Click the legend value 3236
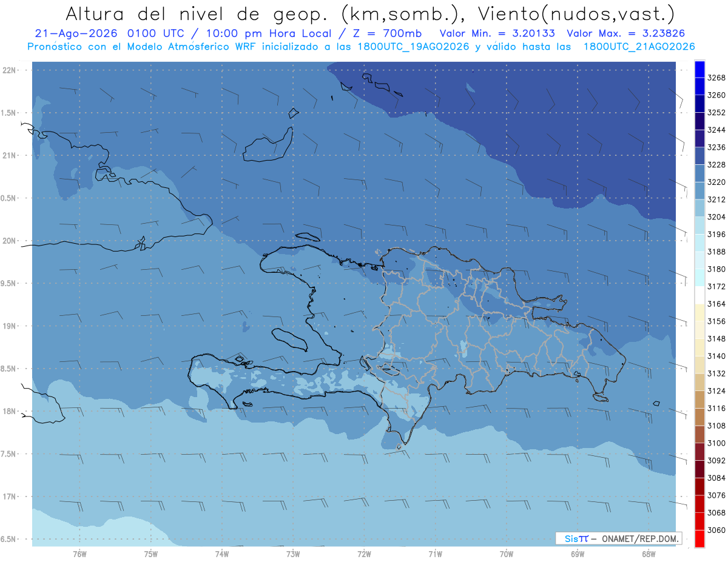The height and width of the screenshot is (562, 728). coord(716,147)
